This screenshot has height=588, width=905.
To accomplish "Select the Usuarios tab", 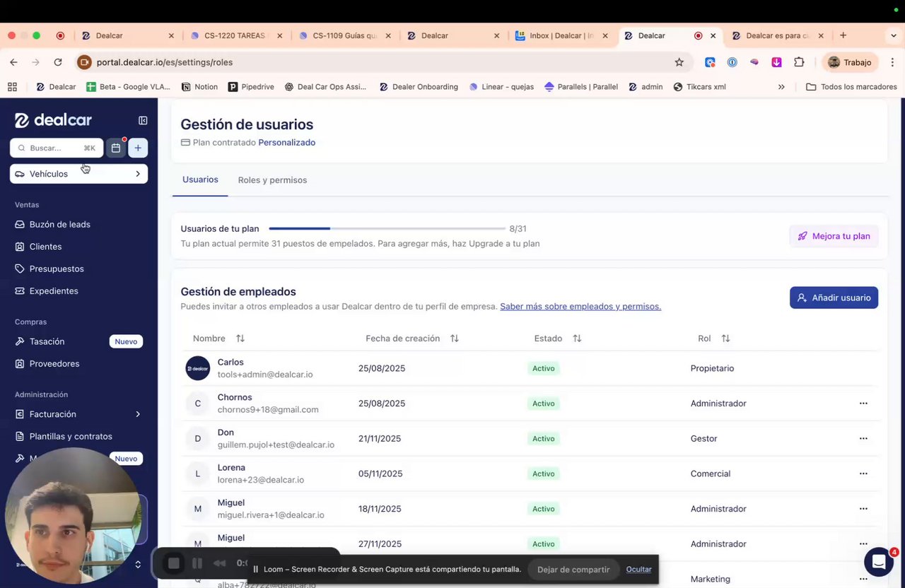I will click(x=200, y=180).
